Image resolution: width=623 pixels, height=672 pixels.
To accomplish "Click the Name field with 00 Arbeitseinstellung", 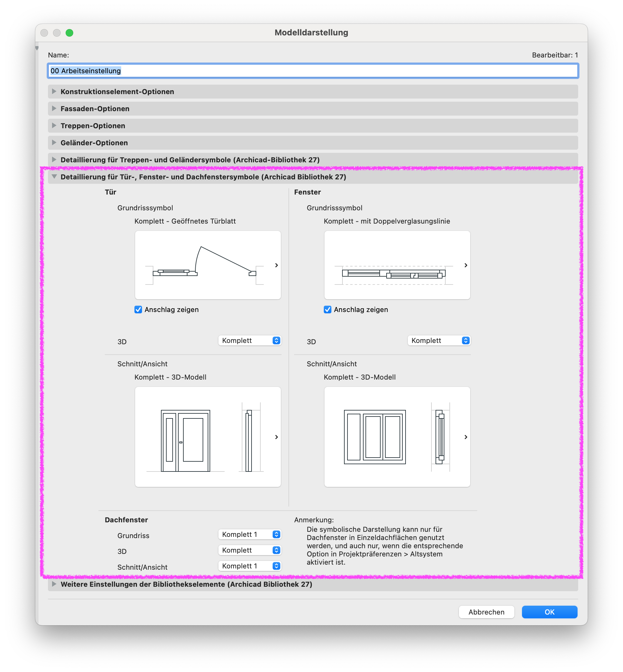I will point(312,71).
